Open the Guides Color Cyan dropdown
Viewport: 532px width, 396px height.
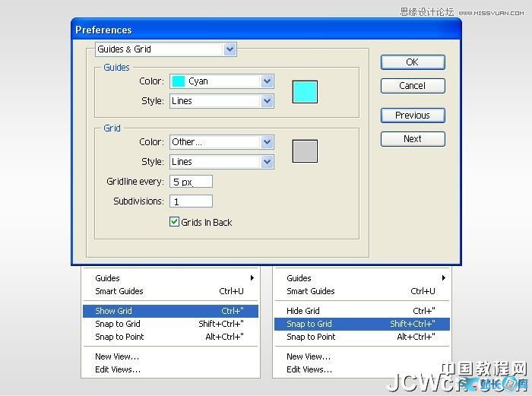coord(222,81)
